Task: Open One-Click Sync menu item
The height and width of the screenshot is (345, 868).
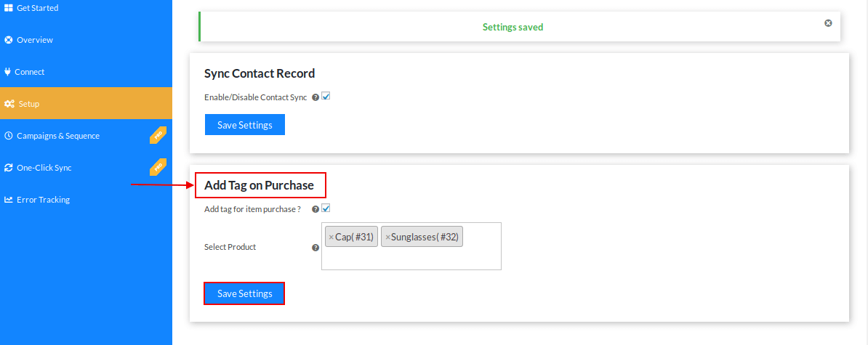Action: point(86,168)
